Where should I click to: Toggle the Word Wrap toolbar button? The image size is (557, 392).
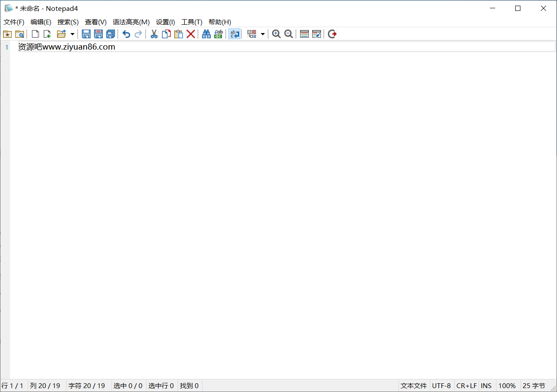pyautogui.click(x=234, y=34)
